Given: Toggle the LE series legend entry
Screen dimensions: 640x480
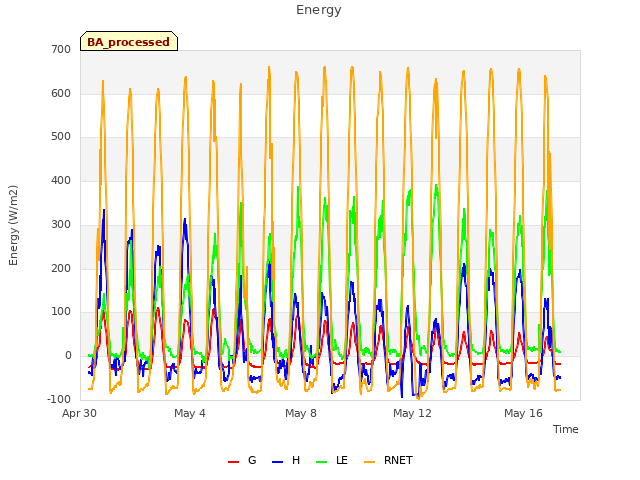Looking at the screenshot, I should click(332, 461).
